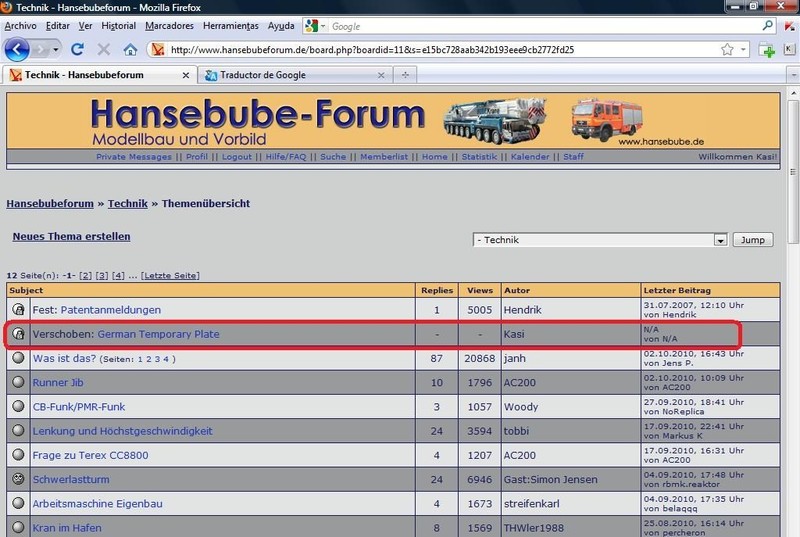This screenshot has height=537, width=800.
Task: Click the Jump button
Action: (x=753, y=240)
